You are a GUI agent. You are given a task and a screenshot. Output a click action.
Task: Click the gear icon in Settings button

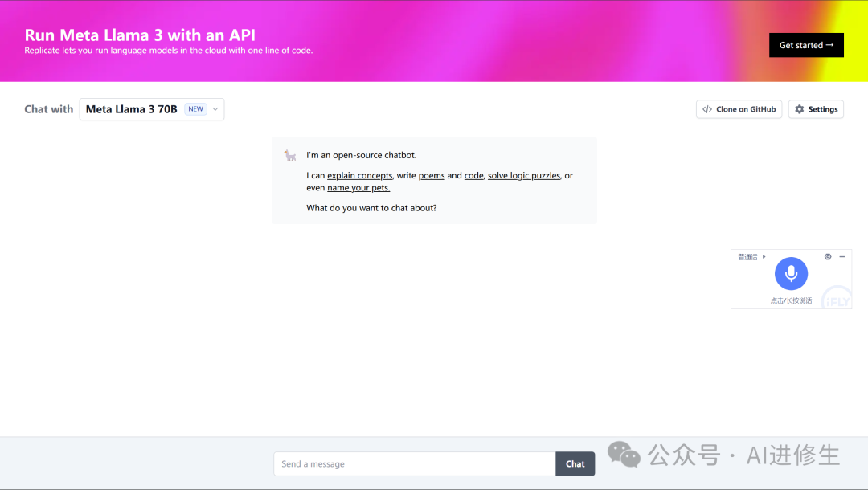(800, 109)
